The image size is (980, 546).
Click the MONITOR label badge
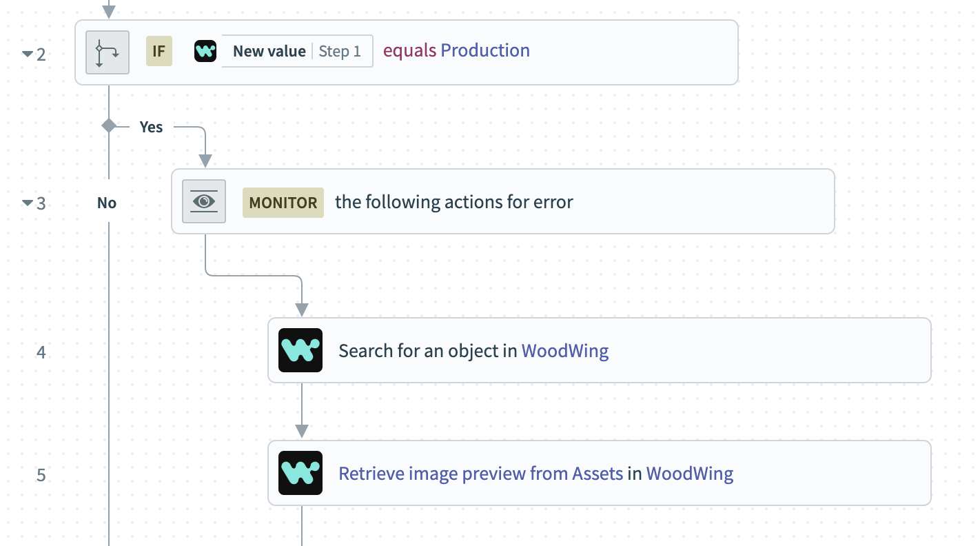[283, 203]
